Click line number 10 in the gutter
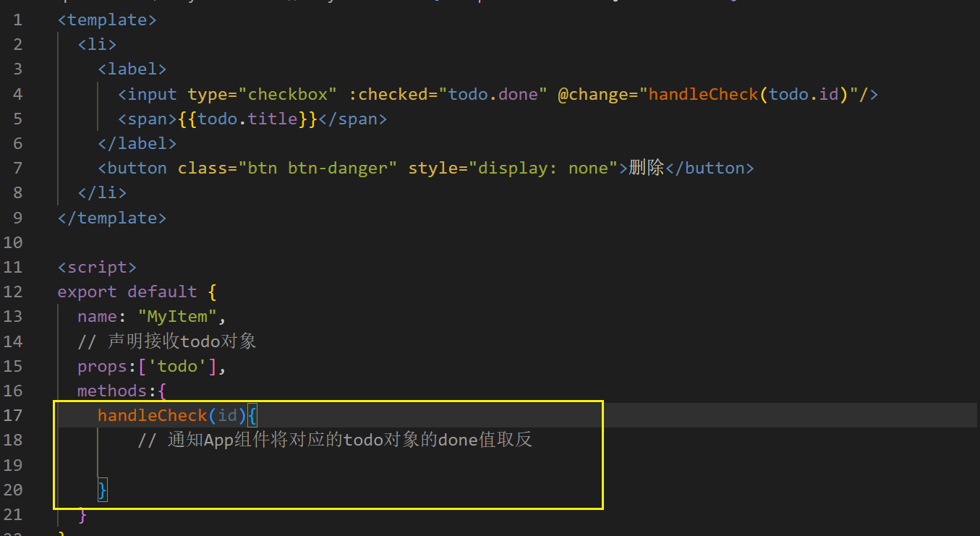 coord(13,242)
